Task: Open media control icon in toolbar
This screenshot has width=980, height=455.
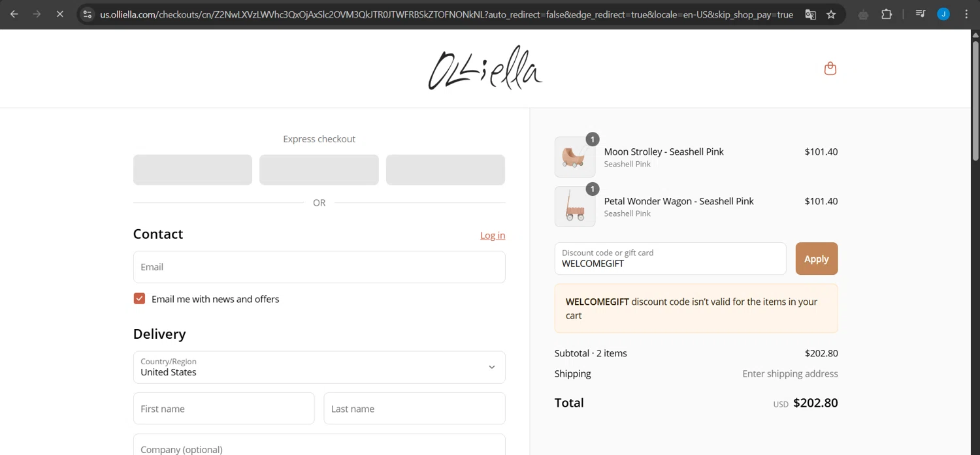Action: (x=921, y=14)
